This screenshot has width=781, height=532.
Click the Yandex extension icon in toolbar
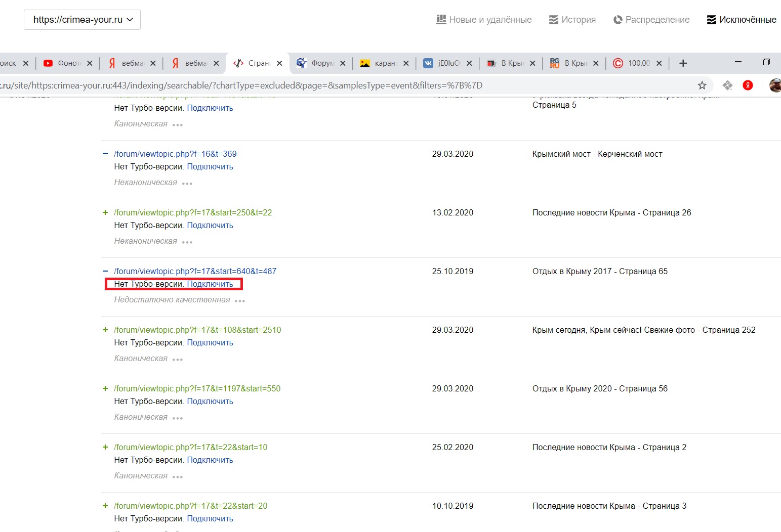pos(748,85)
